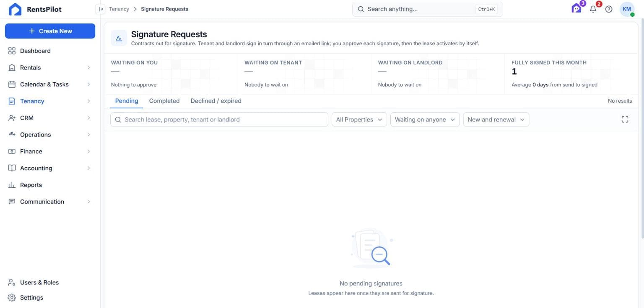Open the All Properties dropdown
Image resolution: width=644 pixels, height=308 pixels.
click(x=359, y=119)
